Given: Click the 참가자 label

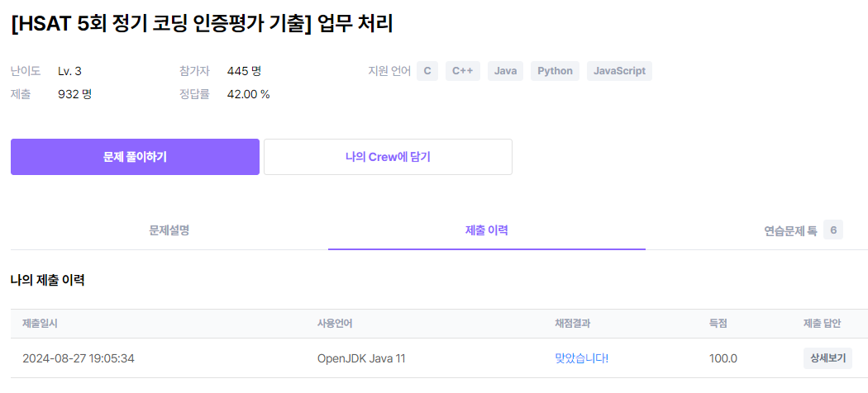Looking at the screenshot, I should click(x=194, y=71).
